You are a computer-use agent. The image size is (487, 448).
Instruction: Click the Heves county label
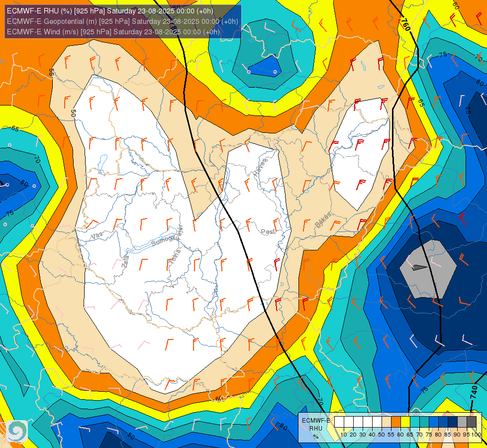coord(260,167)
